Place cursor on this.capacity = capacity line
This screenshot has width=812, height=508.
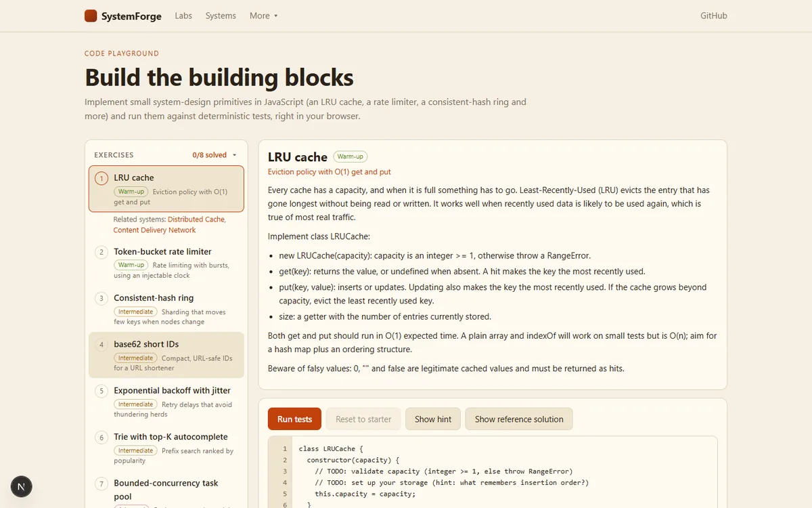pos(365,494)
